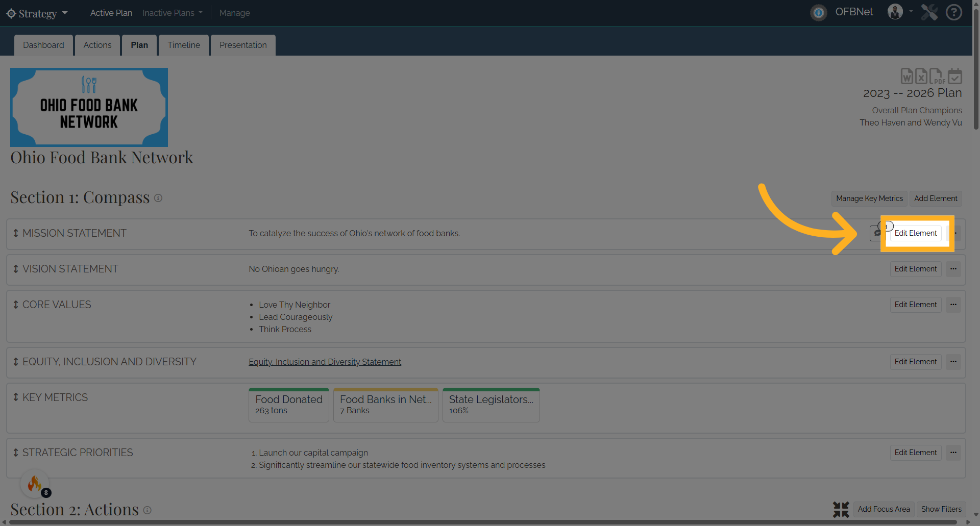Image resolution: width=980 pixels, height=526 pixels.
Task: Export plan as Word document
Action: [x=906, y=76]
